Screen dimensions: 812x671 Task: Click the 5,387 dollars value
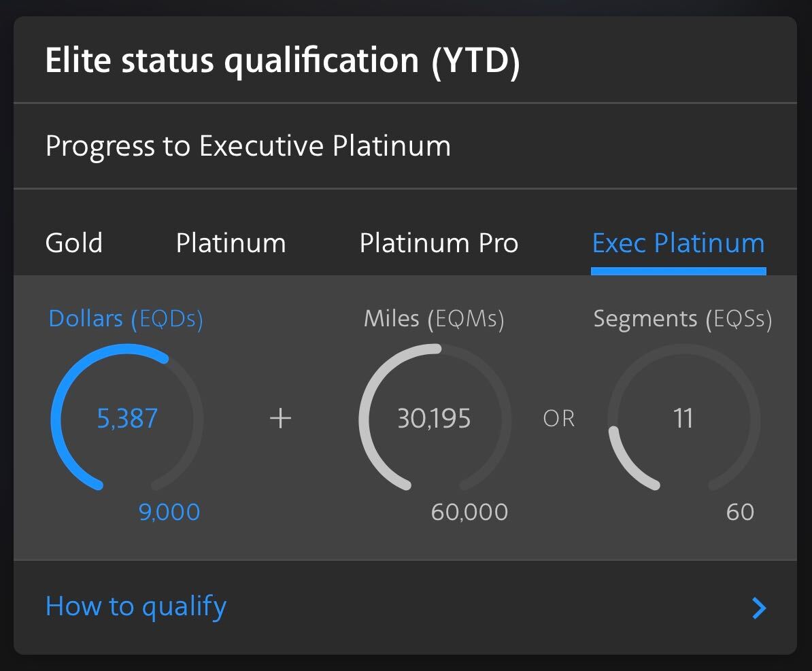127,419
